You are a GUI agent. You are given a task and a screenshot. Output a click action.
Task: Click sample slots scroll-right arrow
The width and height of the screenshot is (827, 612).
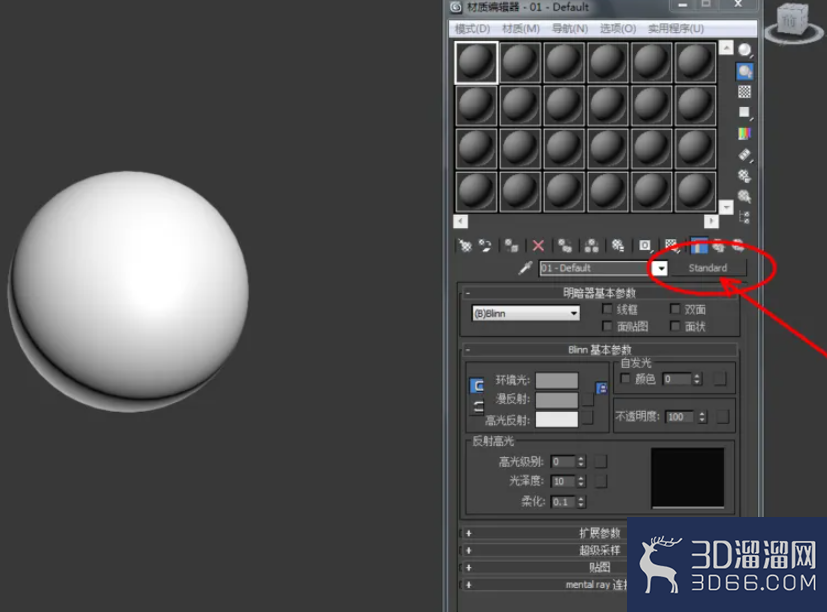coord(711,221)
